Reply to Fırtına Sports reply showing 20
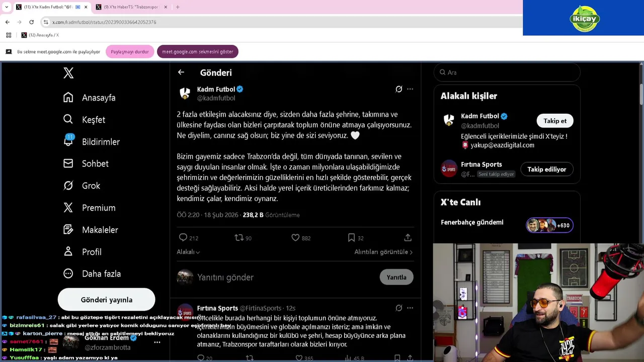 click(x=201, y=358)
